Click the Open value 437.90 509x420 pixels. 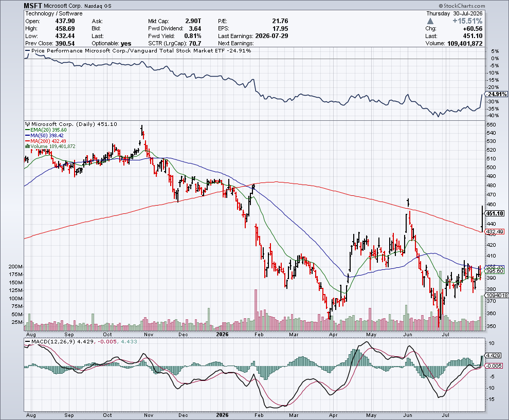[x=65, y=21]
